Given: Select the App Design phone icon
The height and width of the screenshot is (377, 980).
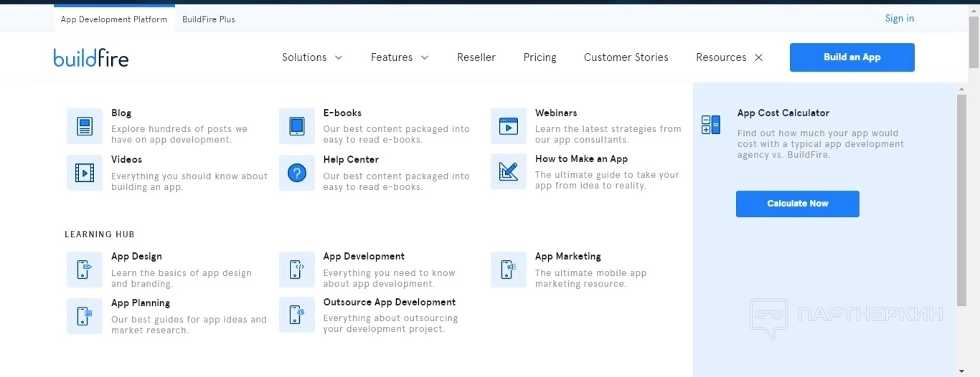Looking at the screenshot, I should click(85, 269).
